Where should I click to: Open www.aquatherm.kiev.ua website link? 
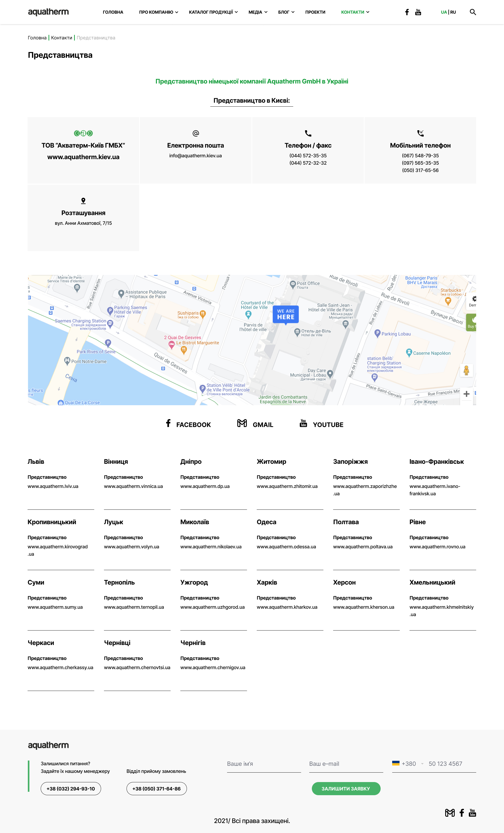coord(83,157)
